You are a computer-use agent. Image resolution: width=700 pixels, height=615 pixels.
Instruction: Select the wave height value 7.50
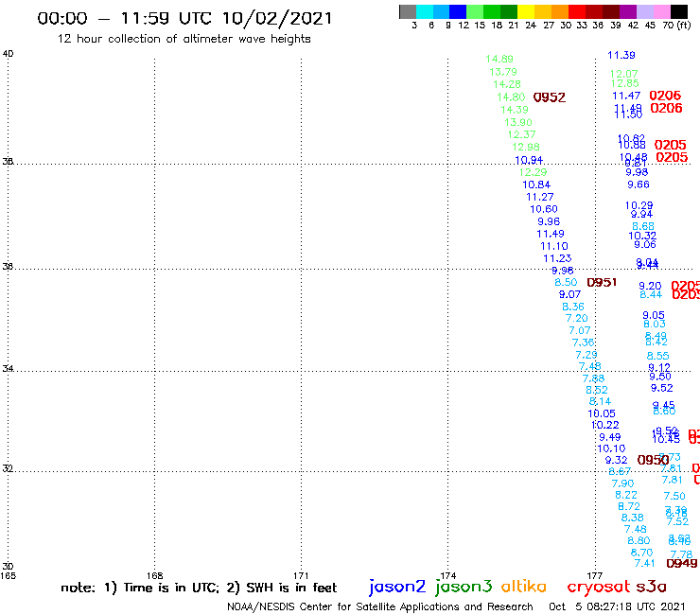click(674, 496)
